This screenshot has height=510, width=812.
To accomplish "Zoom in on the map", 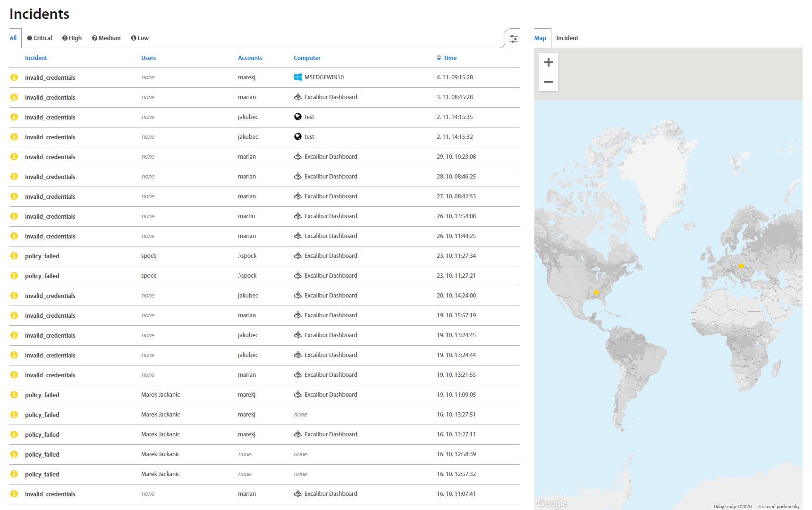I will point(548,62).
